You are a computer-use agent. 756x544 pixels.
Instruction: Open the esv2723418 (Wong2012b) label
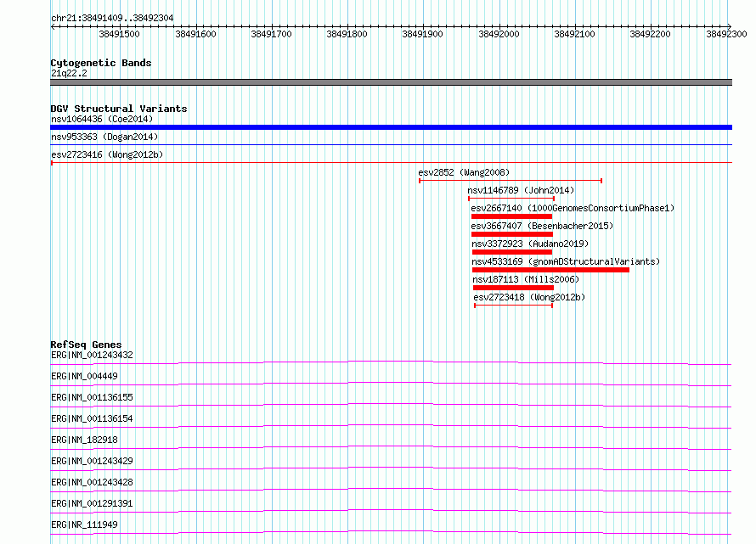[529, 297]
